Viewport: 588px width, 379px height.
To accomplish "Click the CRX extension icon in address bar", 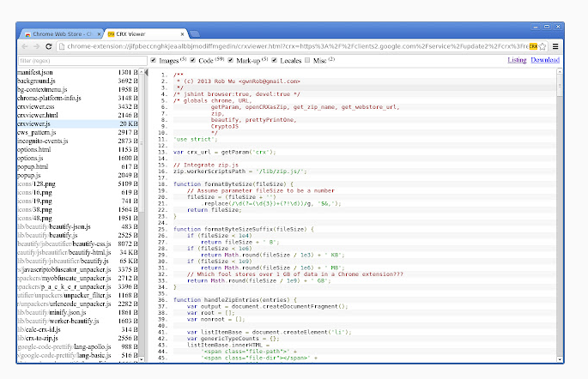I will click(533, 46).
